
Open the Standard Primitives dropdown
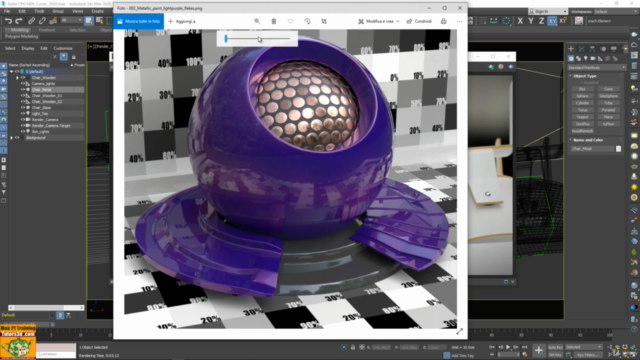(x=597, y=67)
